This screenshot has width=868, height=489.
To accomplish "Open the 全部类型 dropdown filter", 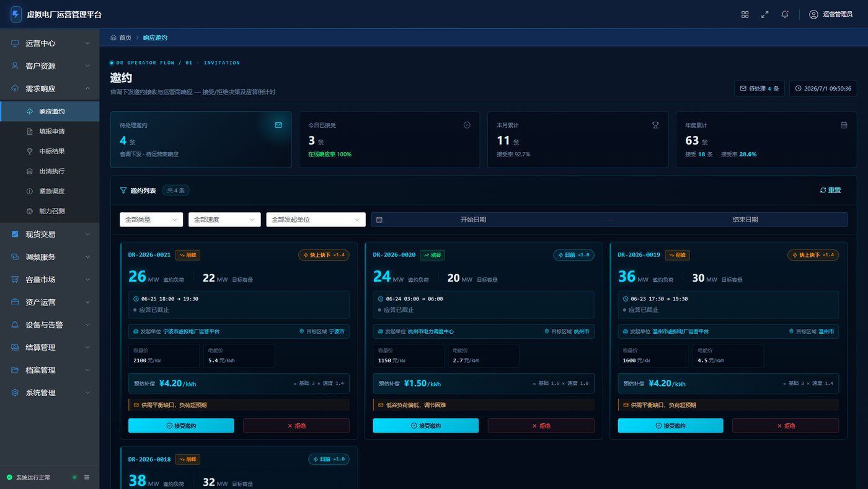I will pos(151,220).
